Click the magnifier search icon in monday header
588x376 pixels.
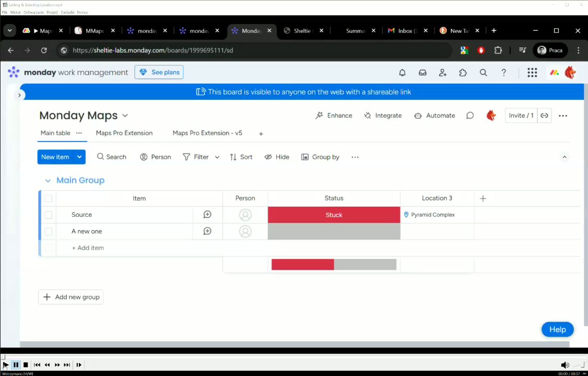[484, 73]
